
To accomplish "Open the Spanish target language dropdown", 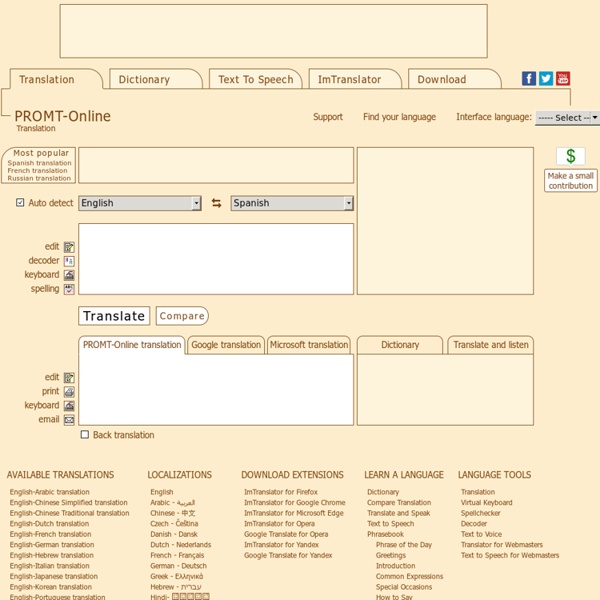I will (x=291, y=203).
